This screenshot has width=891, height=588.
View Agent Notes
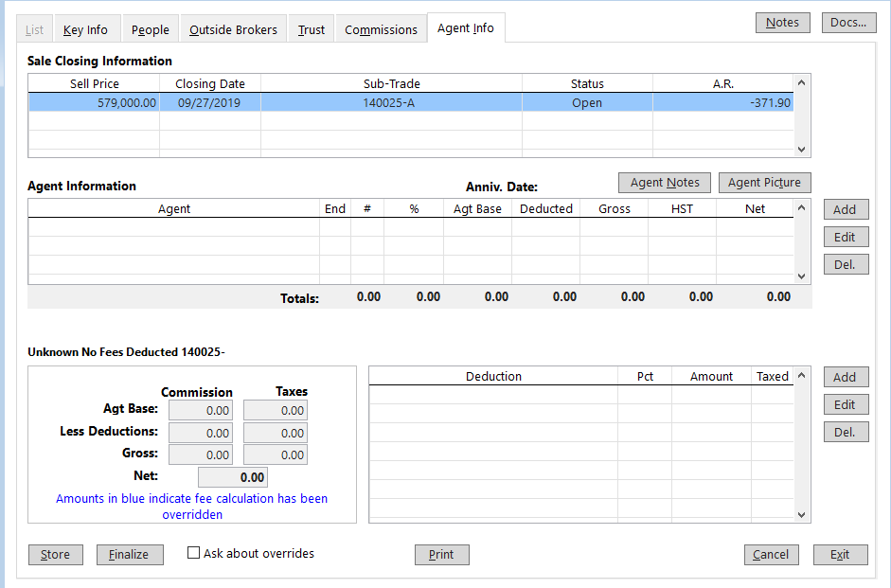[x=664, y=182]
